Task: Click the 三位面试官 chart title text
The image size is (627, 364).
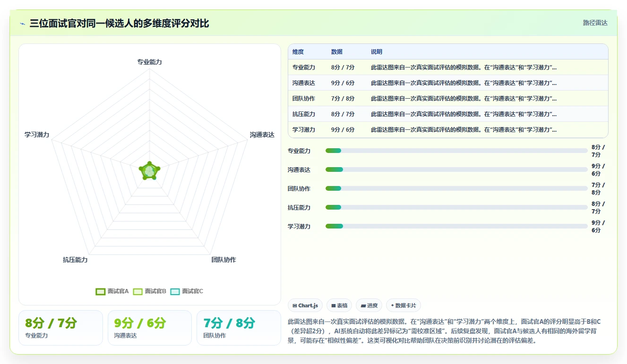Action: click(x=119, y=24)
